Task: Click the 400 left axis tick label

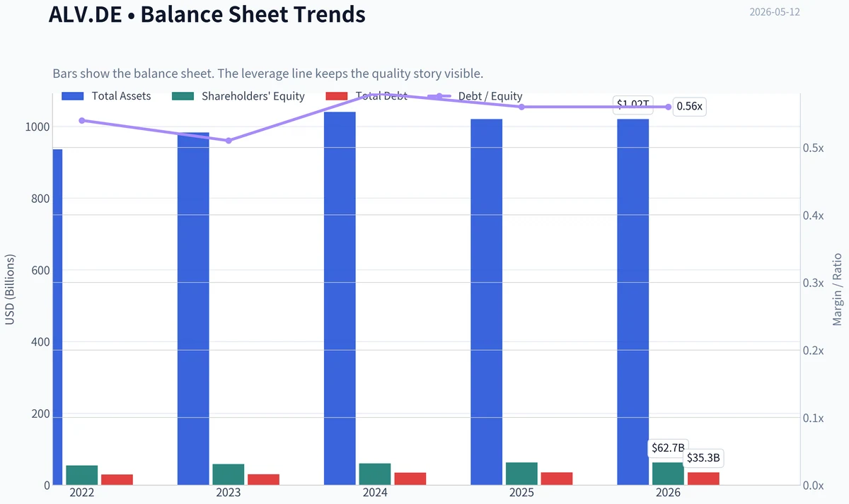Action: [40, 342]
